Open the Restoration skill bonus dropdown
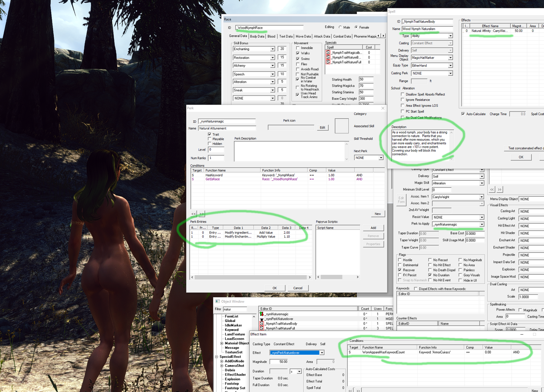 273,58
